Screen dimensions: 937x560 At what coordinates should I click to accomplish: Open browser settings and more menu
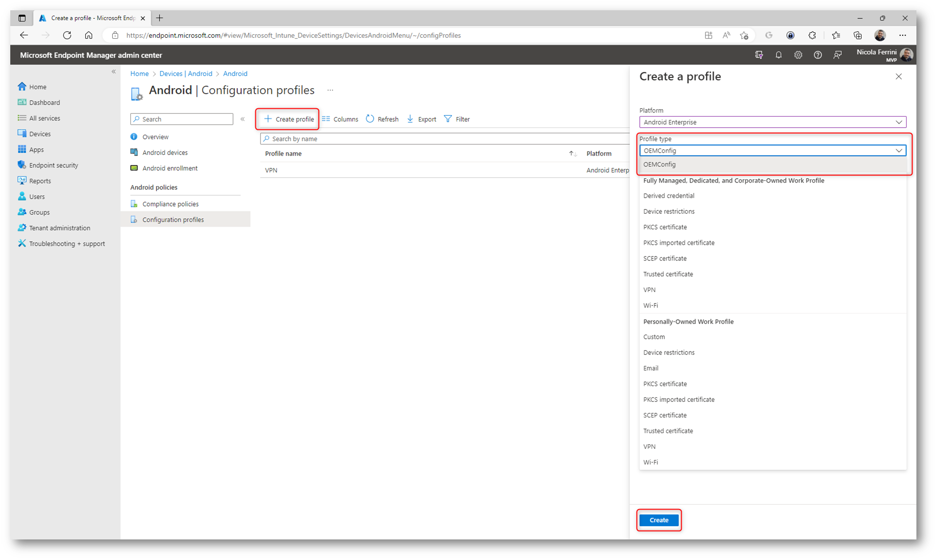pyautogui.click(x=902, y=35)
